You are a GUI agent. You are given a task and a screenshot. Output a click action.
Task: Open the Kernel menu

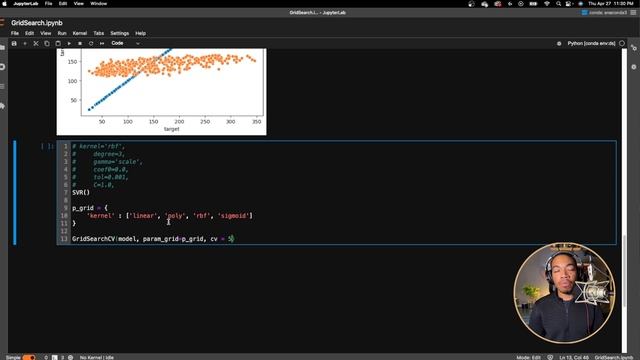(x=80, y=33)
